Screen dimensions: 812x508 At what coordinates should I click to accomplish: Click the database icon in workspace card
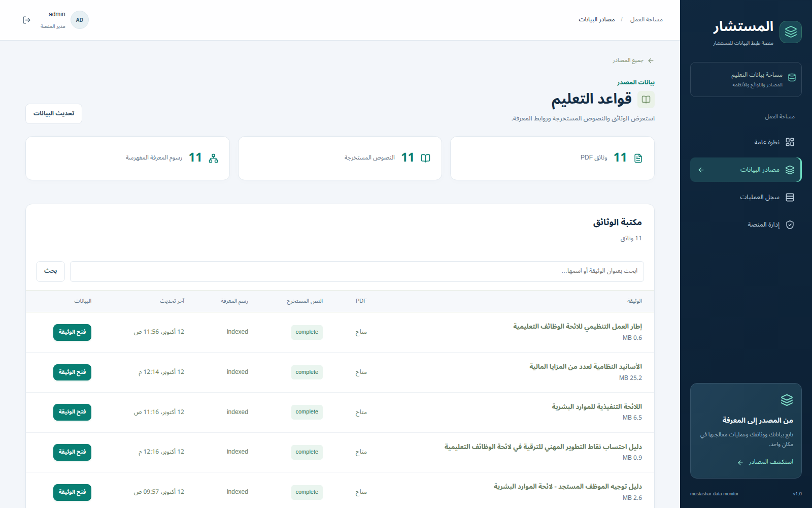click(792, 78)
